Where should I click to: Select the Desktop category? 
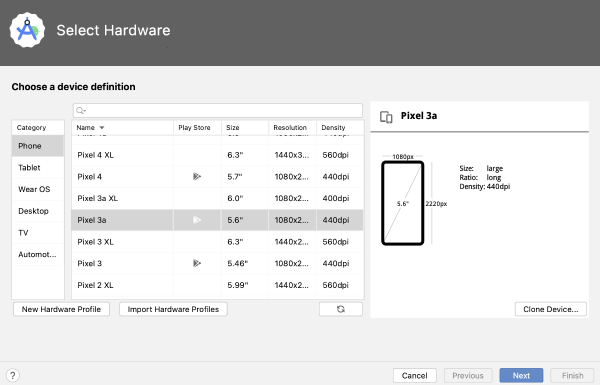pos(38,211)
